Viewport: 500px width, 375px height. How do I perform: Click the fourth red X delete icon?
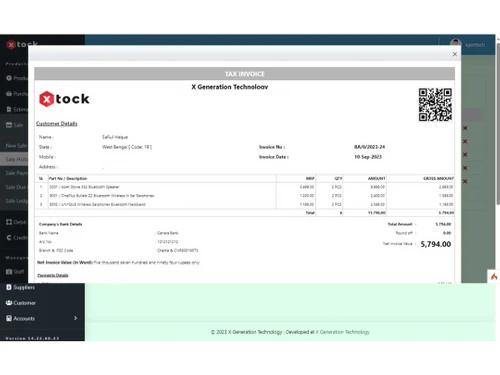pos(465,168)
